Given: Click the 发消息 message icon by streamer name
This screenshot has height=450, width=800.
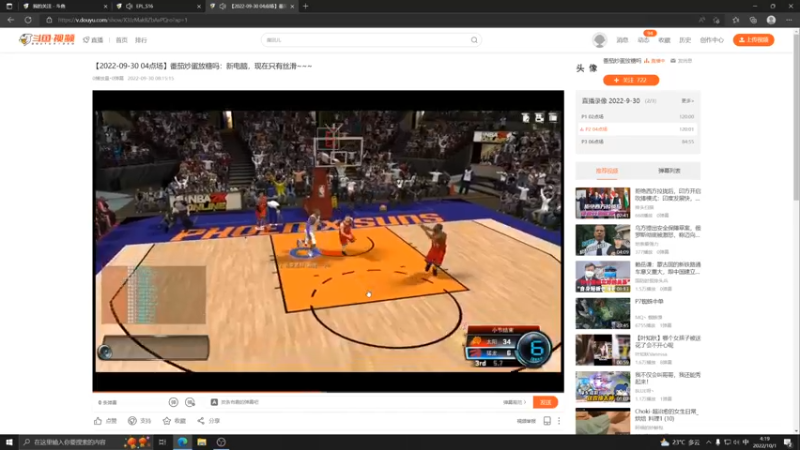Looking at the screenshot, I should click(681, 61).
